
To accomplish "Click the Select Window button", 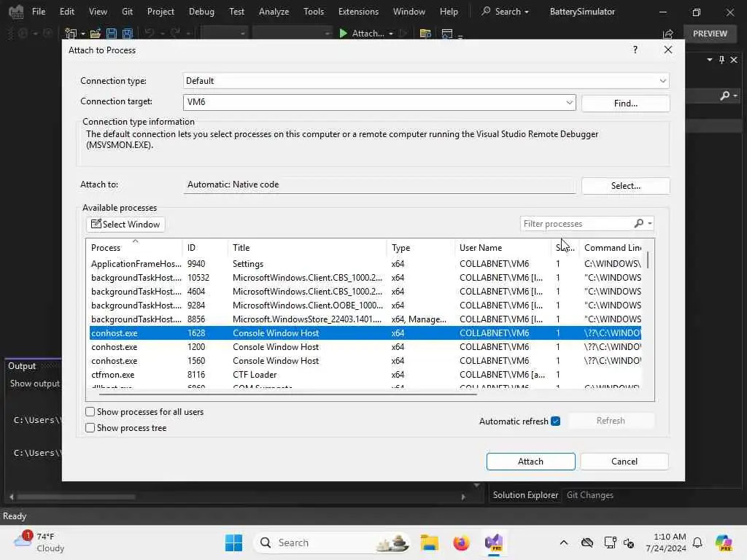I will pos(125,225).
